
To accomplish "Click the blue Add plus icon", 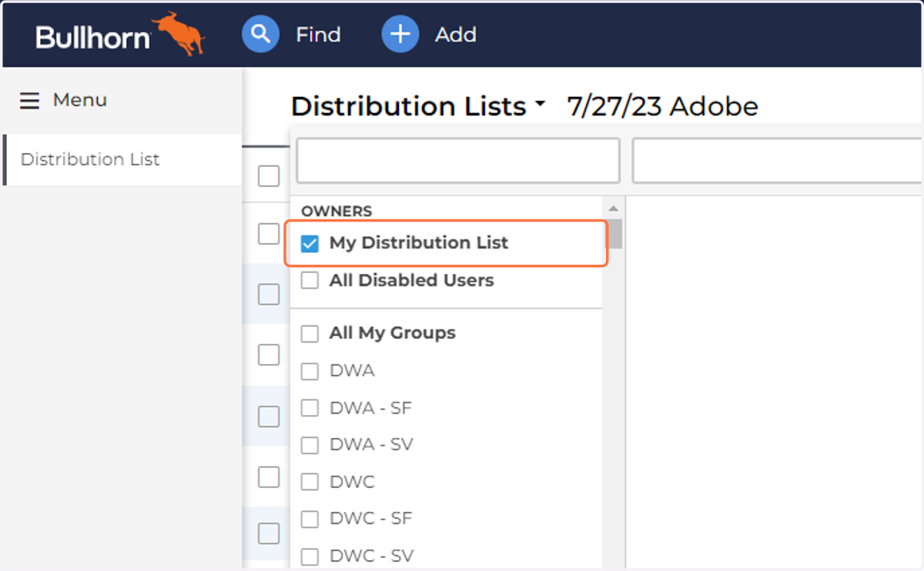I will (x=400, y=35).
